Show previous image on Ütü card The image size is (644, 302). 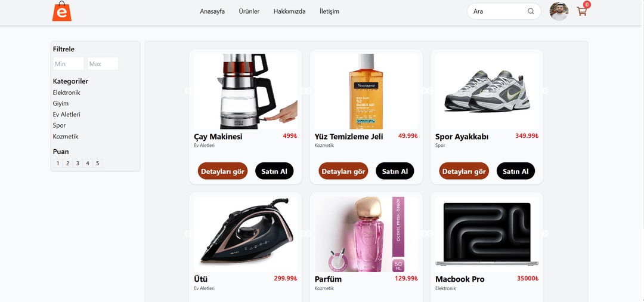[187, 233]
